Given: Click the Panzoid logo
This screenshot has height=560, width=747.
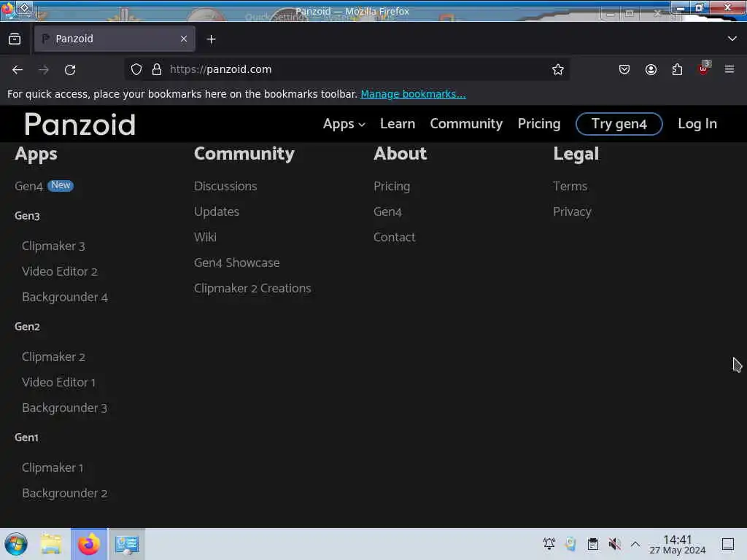Looking at the screenshot, I should pyautogui.click(x=80, y=124).
